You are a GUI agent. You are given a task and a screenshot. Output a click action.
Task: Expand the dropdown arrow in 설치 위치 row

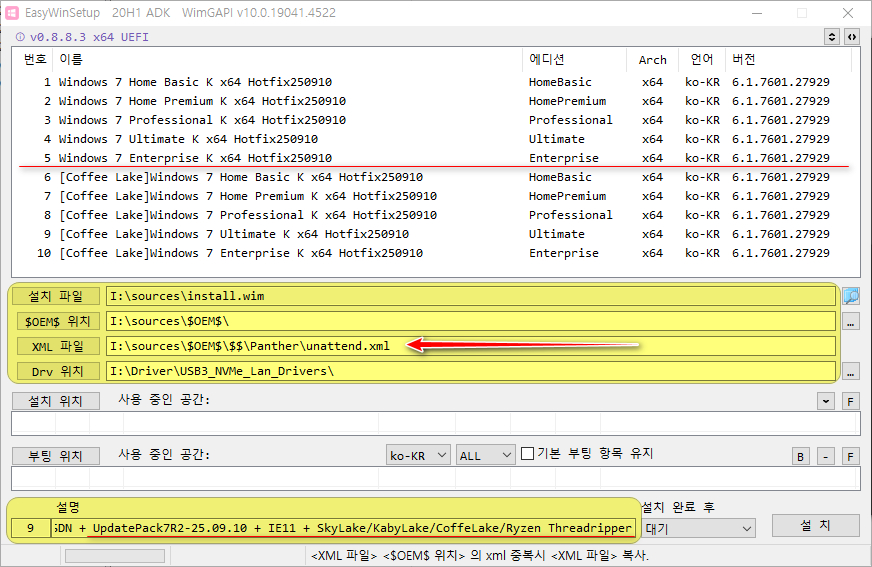tap(826, 401)
